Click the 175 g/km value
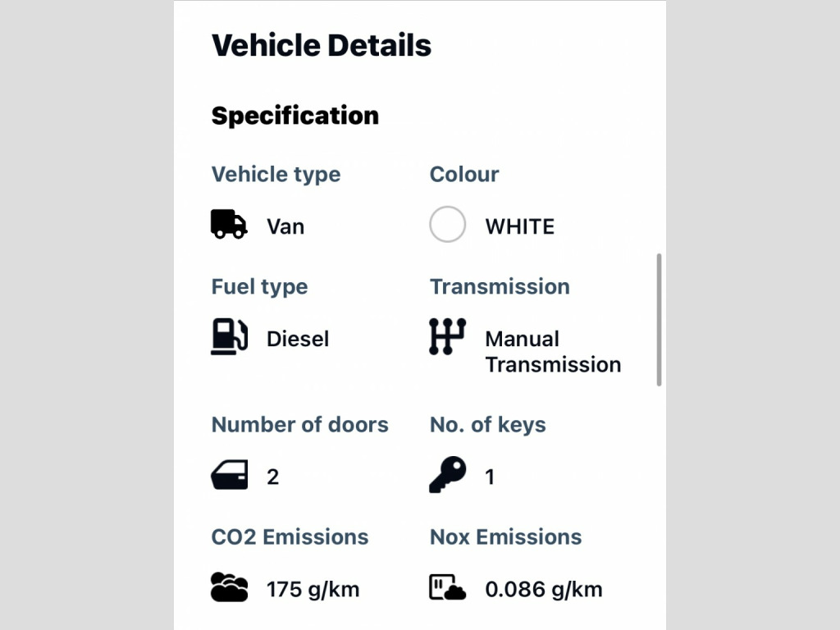The image size is (840, 630). pyautogui.click(x=313, y=589)
